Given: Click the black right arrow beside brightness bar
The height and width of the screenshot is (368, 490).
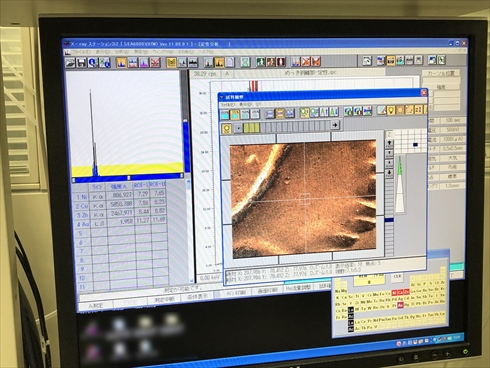Looking at the screenshot, I should 335,125.
